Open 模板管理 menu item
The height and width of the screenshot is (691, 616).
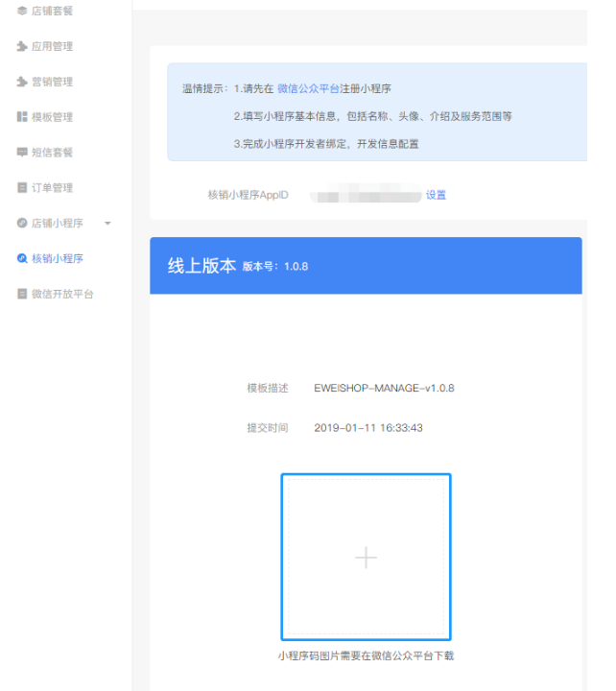52,117
